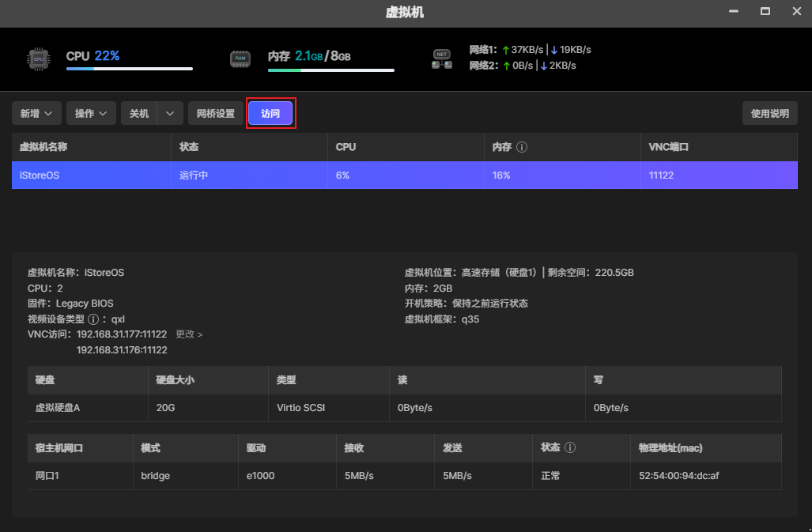Viewport: 812px width, 532px height.
Task: Click the CPU chip icon
Action: click(37, 58)
